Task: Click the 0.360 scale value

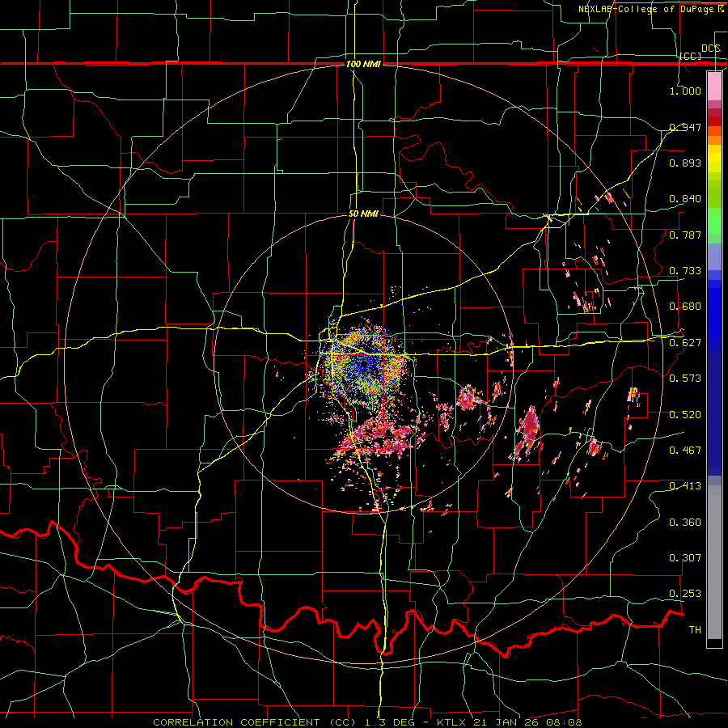Action: [x=685, y=522]
